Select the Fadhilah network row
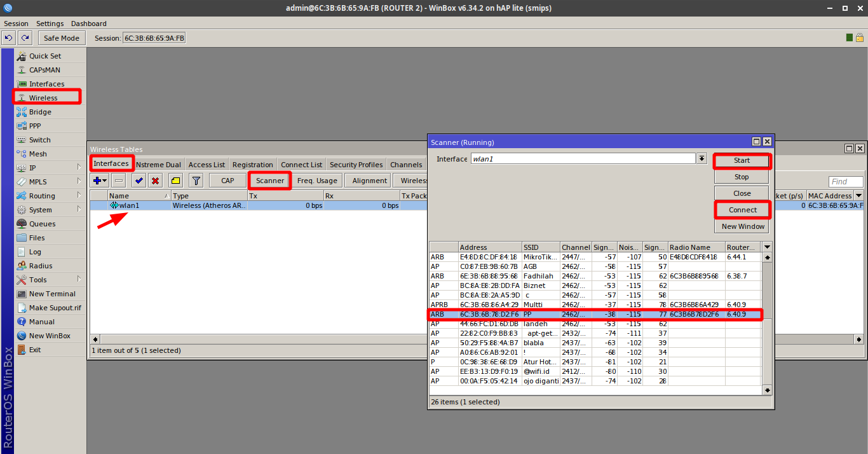This screenshot has height=454, width=868. click(x=595, y=276)
